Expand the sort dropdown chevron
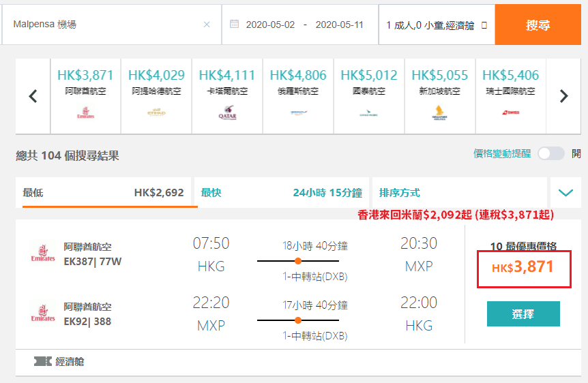This screenshot has width=588, height=383. (565, 193)
